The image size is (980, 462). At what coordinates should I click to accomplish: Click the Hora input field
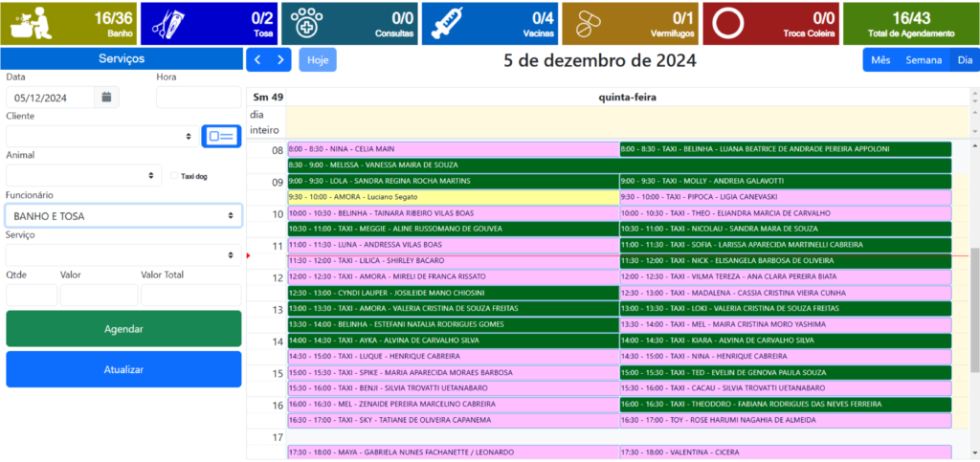pyautogui.click(x=198, y=97)
